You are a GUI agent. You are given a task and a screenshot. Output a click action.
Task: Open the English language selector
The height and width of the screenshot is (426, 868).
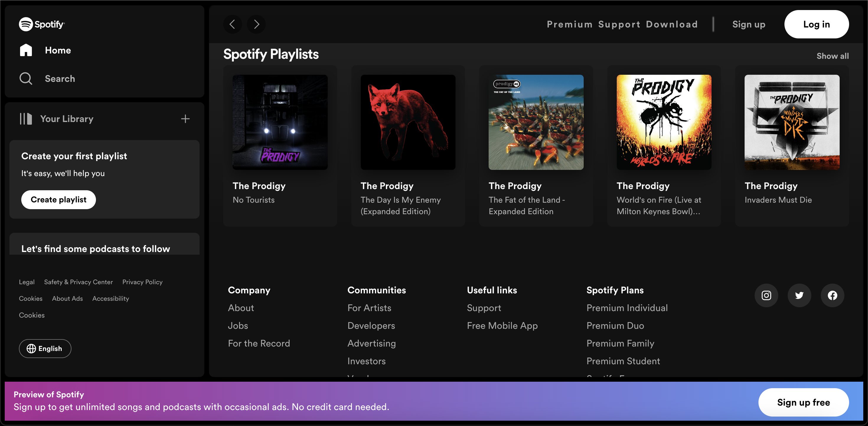coord(45,348)
